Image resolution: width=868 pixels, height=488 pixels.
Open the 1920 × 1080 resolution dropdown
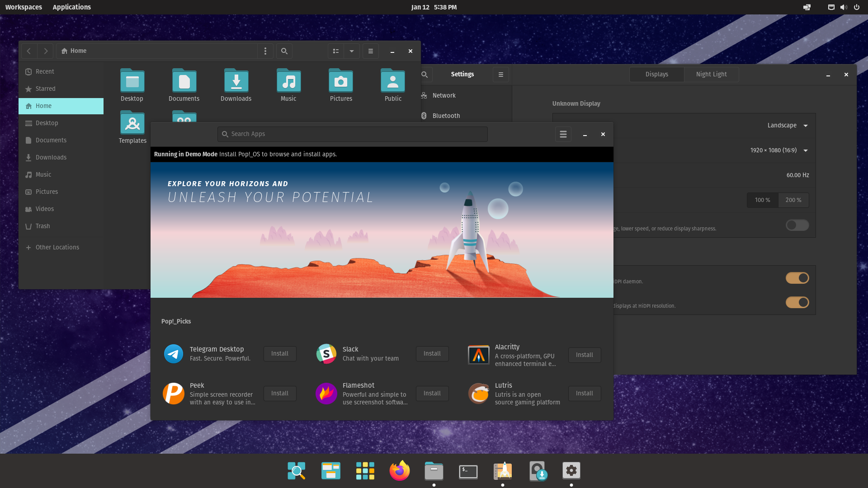coord(779,150)
